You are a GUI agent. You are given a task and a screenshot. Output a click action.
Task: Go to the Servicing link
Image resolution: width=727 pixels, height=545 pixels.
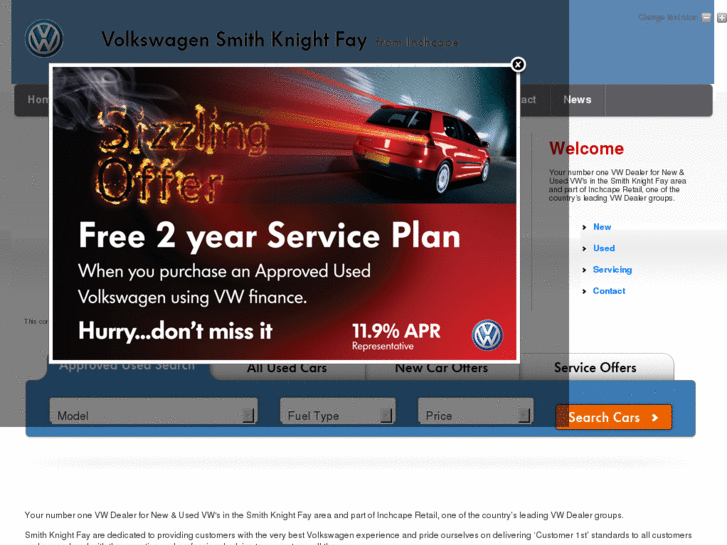[612, 269]
